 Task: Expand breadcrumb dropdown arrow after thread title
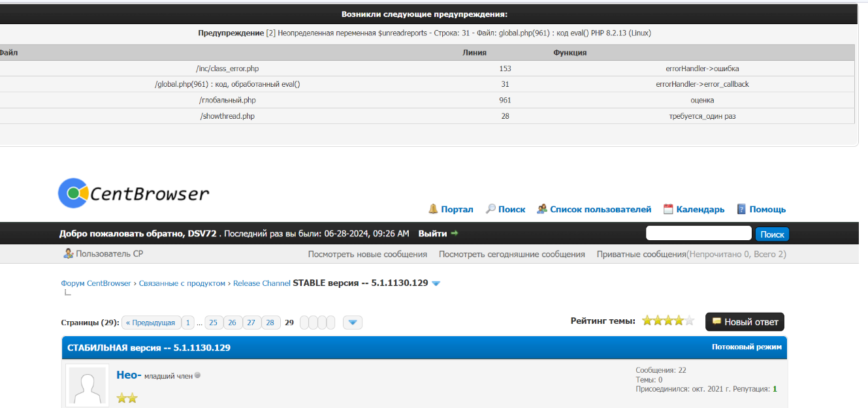pyautogui.click(x=436, y=283)
